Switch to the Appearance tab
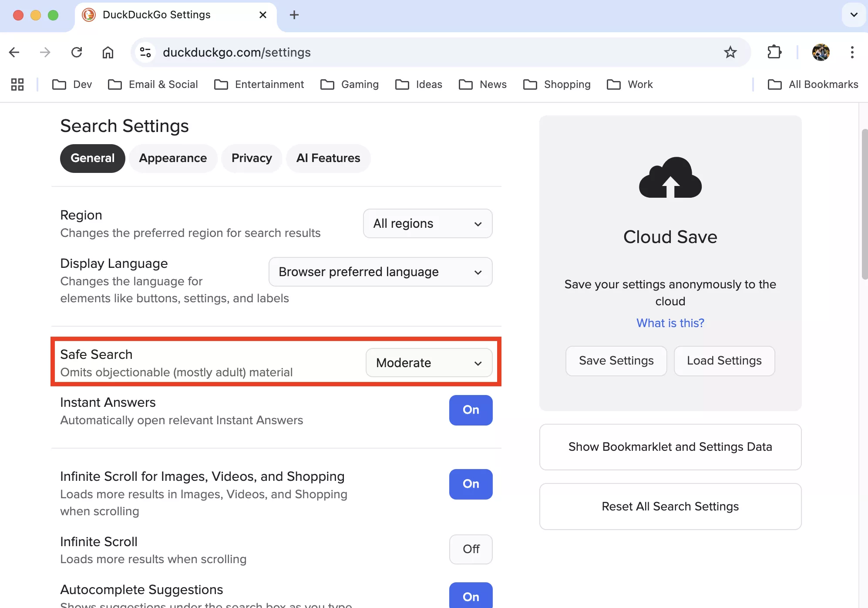868x608 pixels. pos(173,158)
